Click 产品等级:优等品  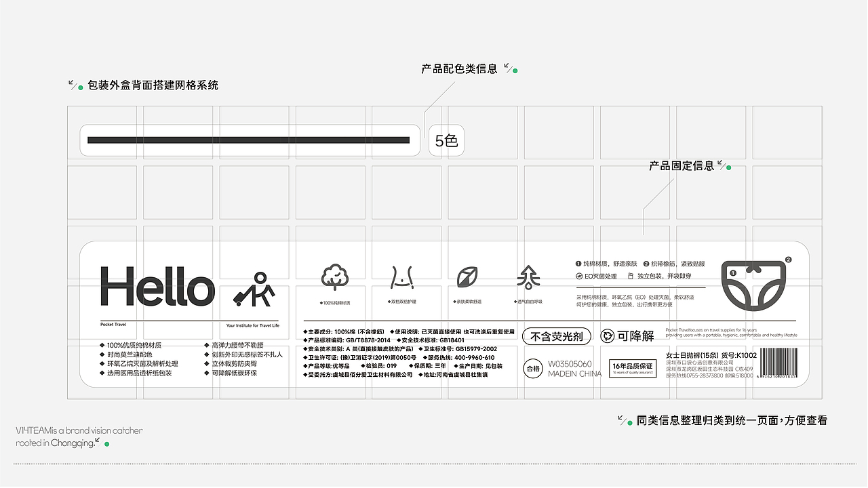point(326,366)
